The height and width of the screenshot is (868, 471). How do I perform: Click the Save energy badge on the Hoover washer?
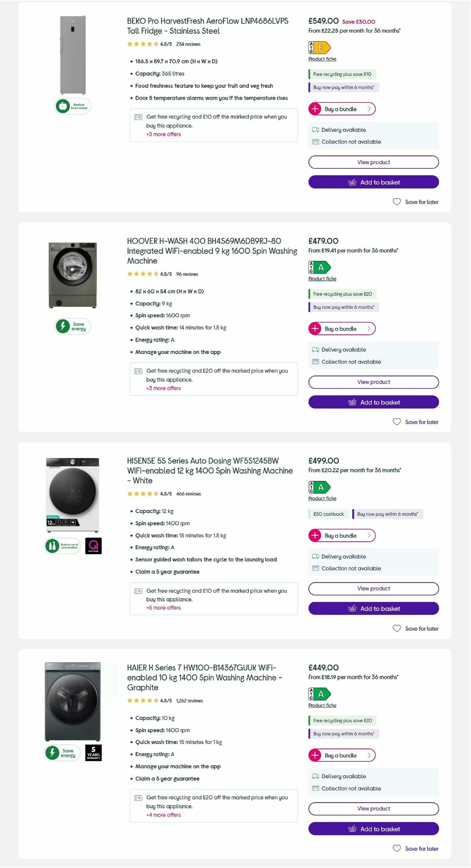coord(73,326)
